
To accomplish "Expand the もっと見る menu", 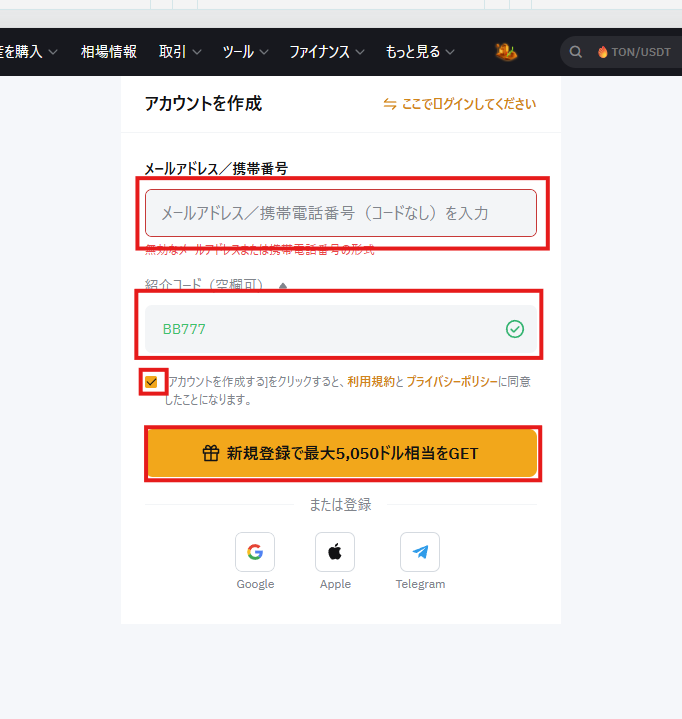I will [x=420, y=52].
